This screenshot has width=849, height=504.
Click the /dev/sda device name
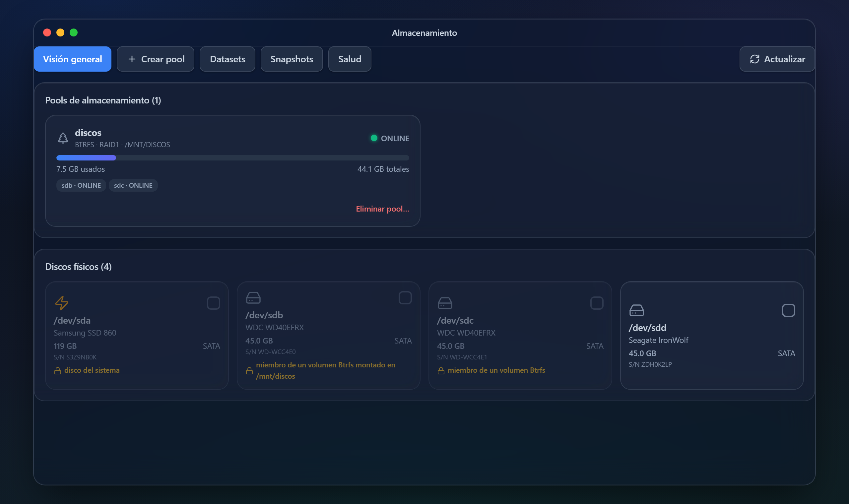(x=72, y=321)
